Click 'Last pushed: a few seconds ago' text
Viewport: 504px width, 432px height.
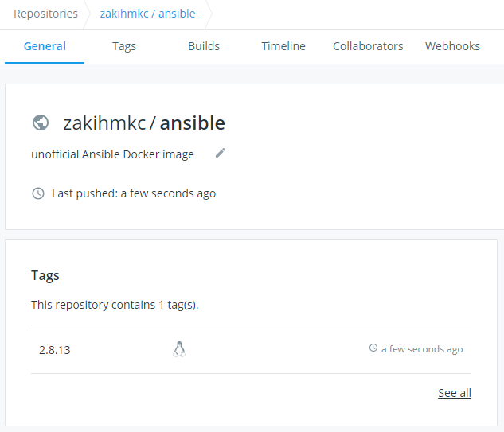click(x=134, y=193)
